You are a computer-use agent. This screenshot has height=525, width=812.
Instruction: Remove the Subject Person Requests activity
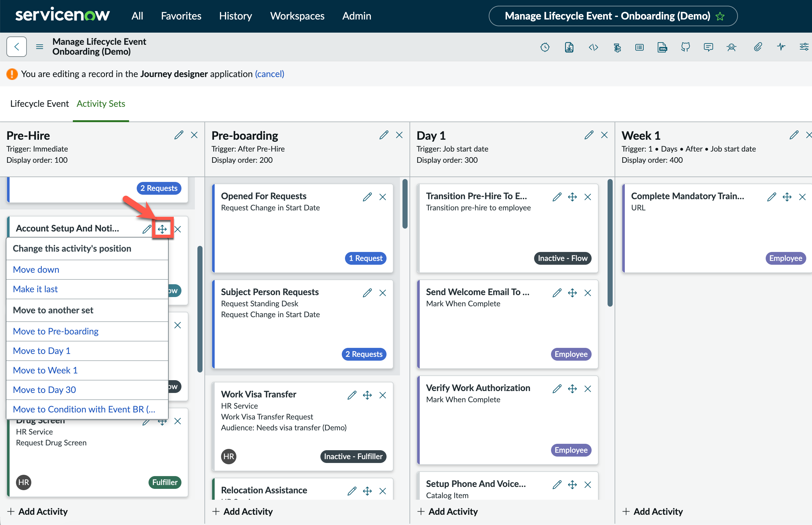click(382, 293)
